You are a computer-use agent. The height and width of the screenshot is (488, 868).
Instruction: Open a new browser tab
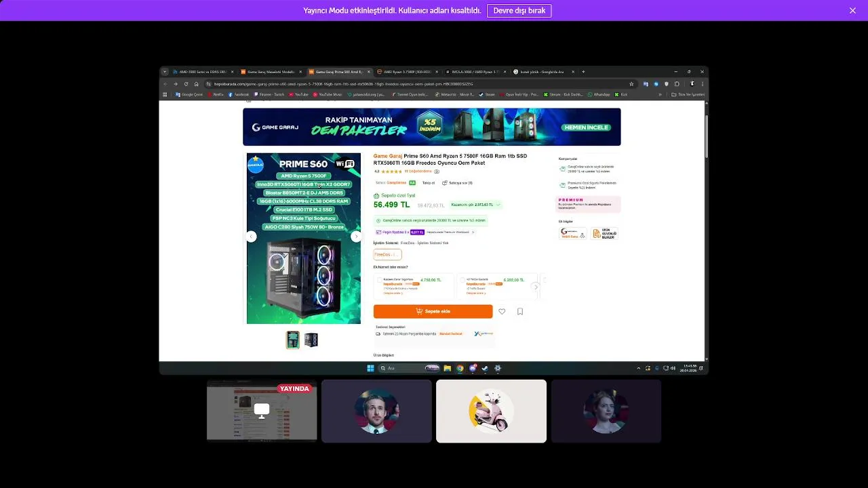(583, 72)
